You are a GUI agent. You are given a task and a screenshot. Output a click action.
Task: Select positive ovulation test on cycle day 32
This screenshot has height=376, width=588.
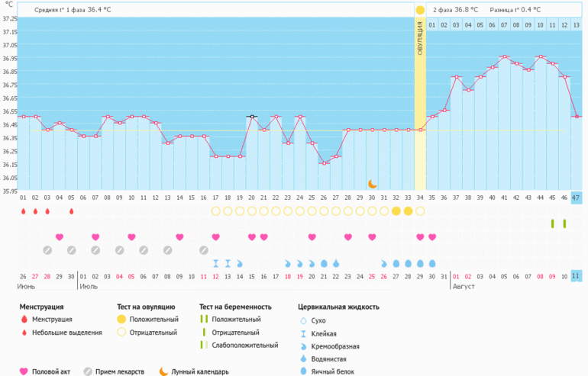tap(396, 211)
